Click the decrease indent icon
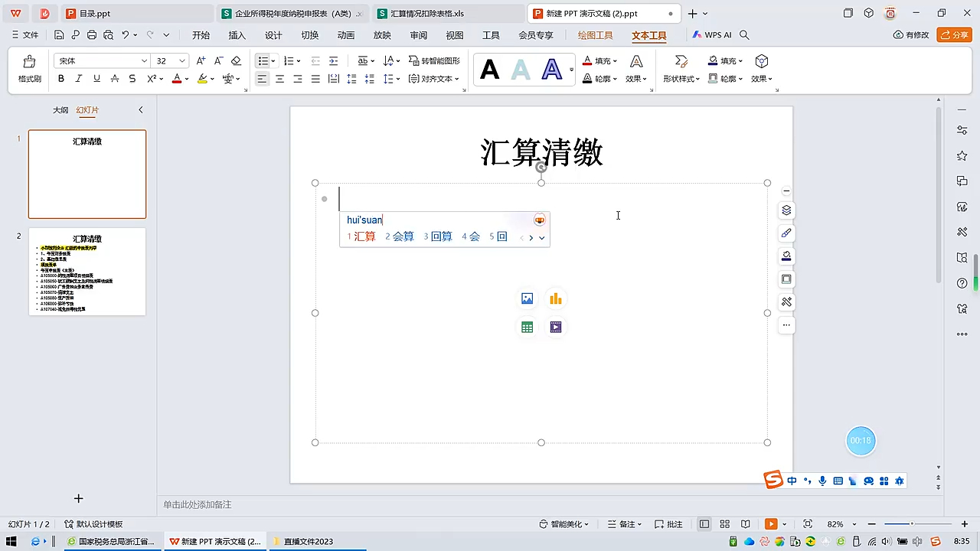 [315, 61]
